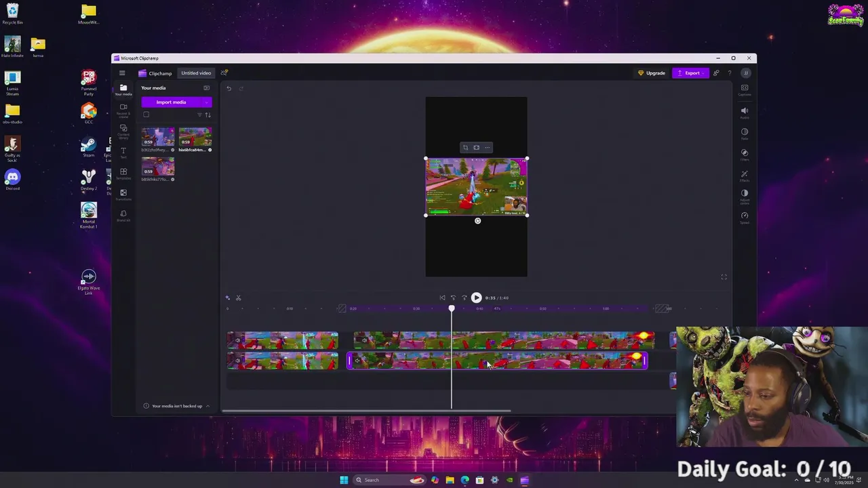Click the Clipchamp logo
This screenshot has width=868, height=488.
155,73
